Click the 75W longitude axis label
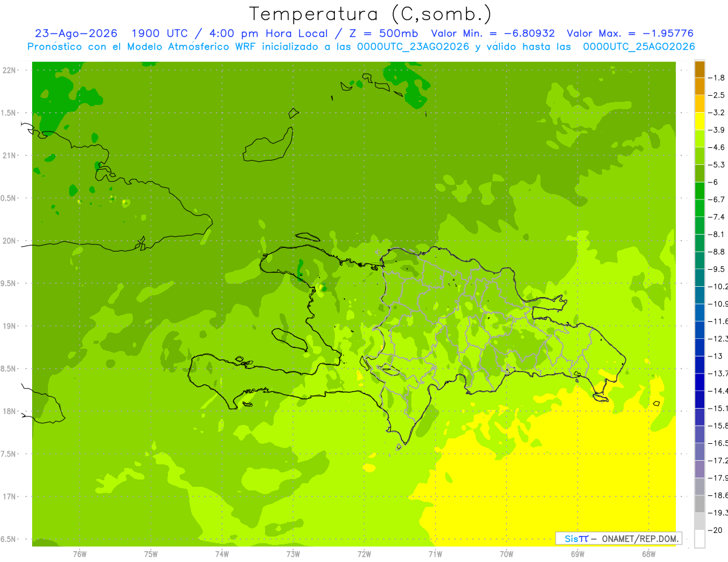Image resolution: width=728 pixels, height=562 pixels. point(151,554)
